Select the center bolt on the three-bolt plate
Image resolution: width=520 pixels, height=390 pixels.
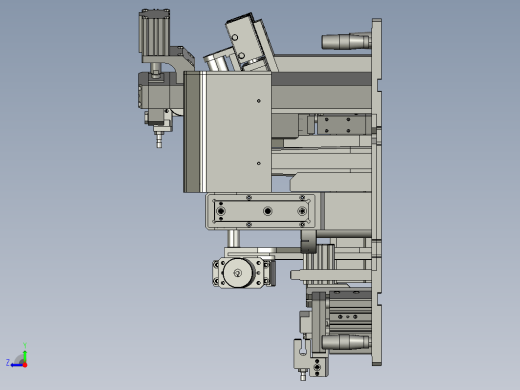coord(267,211)
